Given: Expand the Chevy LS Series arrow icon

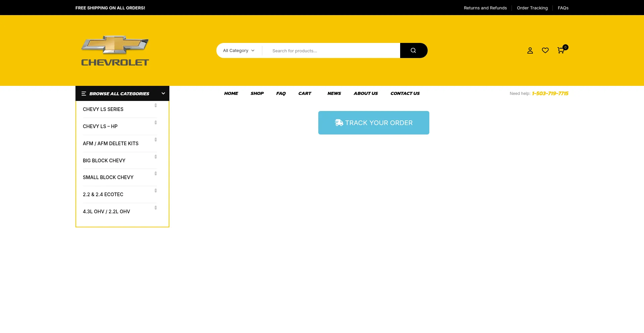Looking at the screenshot, I should click(x=156, y=106).
